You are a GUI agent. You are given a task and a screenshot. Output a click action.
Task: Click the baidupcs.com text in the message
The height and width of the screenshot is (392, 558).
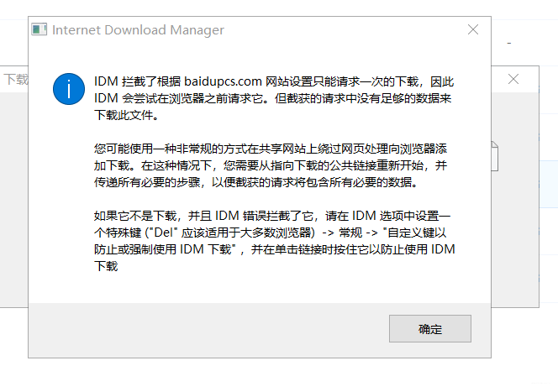223,81
